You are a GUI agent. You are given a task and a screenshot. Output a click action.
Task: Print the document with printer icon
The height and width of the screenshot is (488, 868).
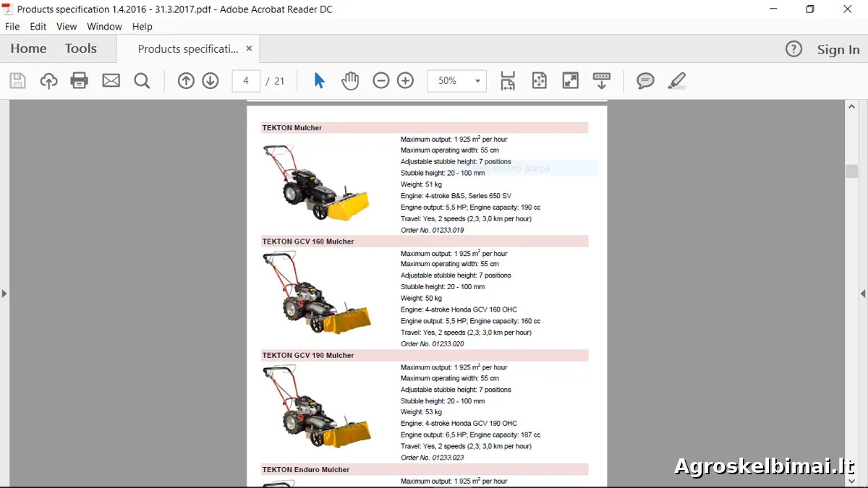pos(80,81)
